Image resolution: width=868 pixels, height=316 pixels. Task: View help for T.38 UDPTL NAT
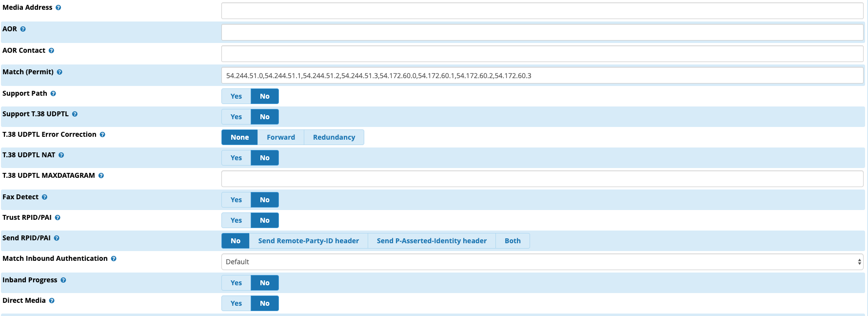pos(61,155)
